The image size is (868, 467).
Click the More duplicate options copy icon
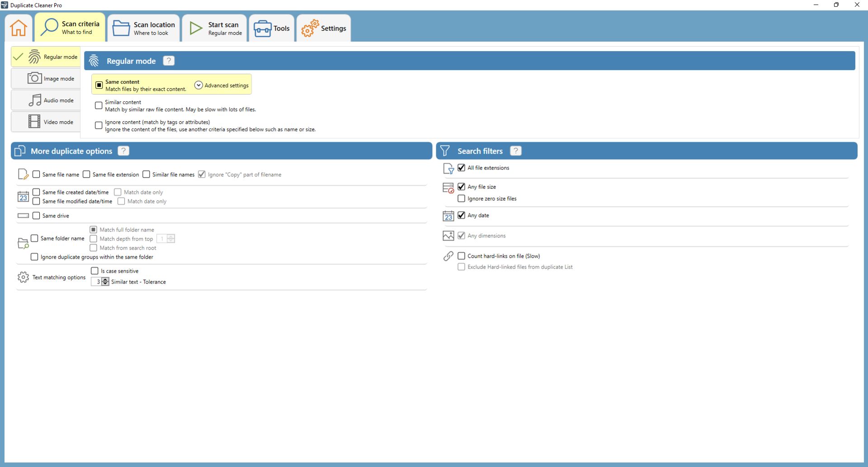coord(20,151)
